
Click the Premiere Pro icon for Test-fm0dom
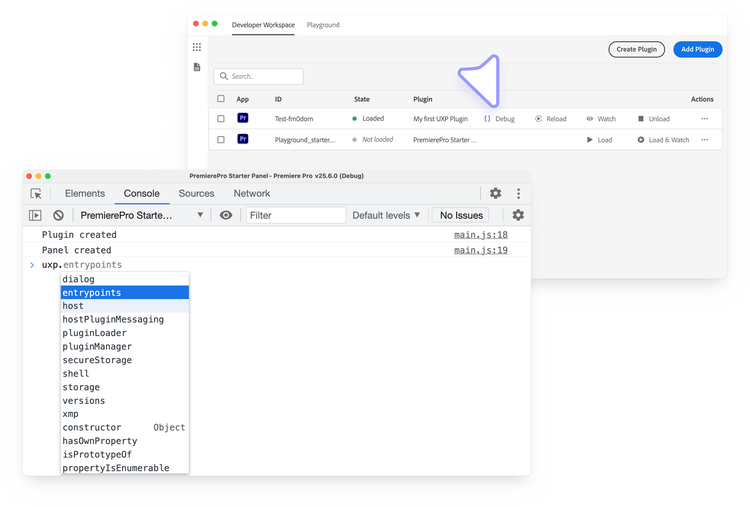243,118
